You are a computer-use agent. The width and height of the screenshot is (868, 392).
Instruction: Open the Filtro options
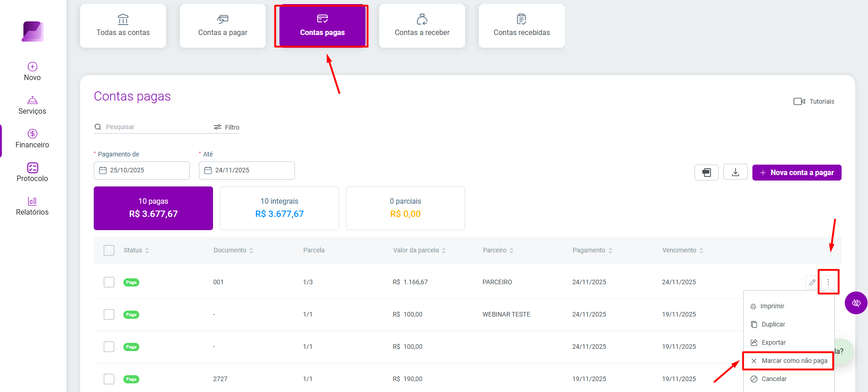227,127
